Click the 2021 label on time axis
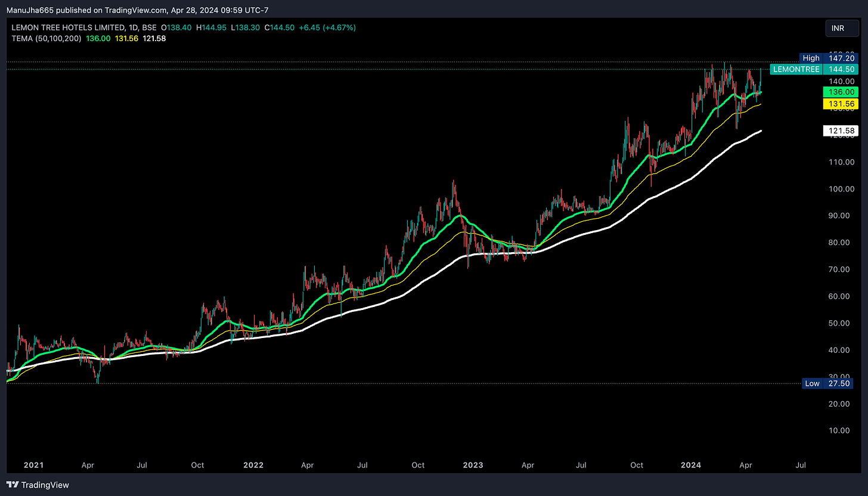 coord(33,464)
